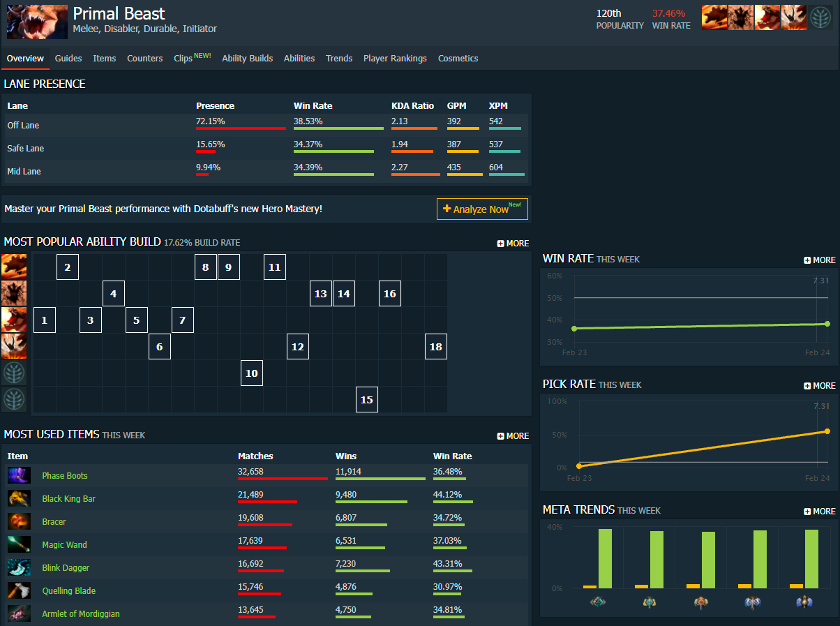Switch to the Ability Builds tab
This screenshot has height=626, width=840.
click(x=248, y=59)
